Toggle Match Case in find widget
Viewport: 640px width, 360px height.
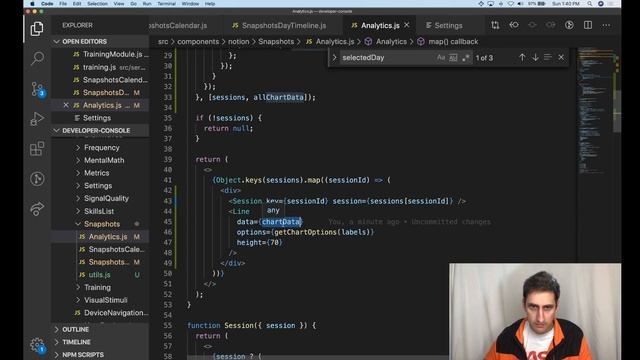point(441,58)
